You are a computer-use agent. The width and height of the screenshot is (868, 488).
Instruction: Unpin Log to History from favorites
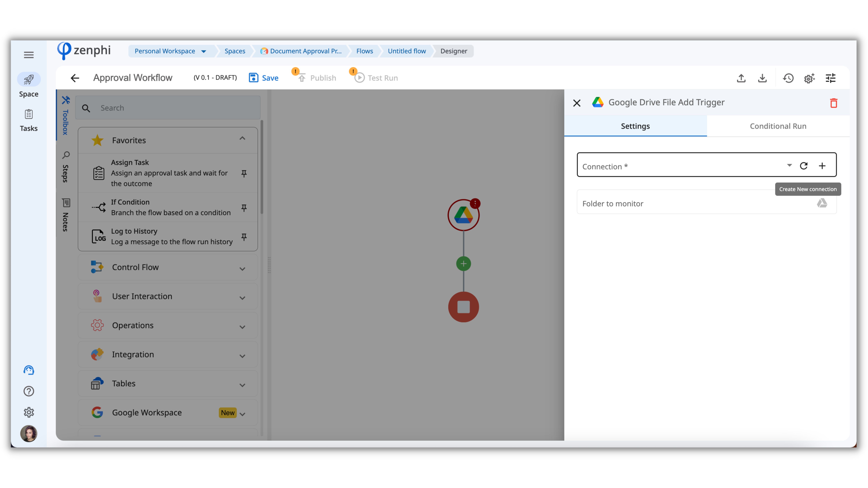(244, 237)
